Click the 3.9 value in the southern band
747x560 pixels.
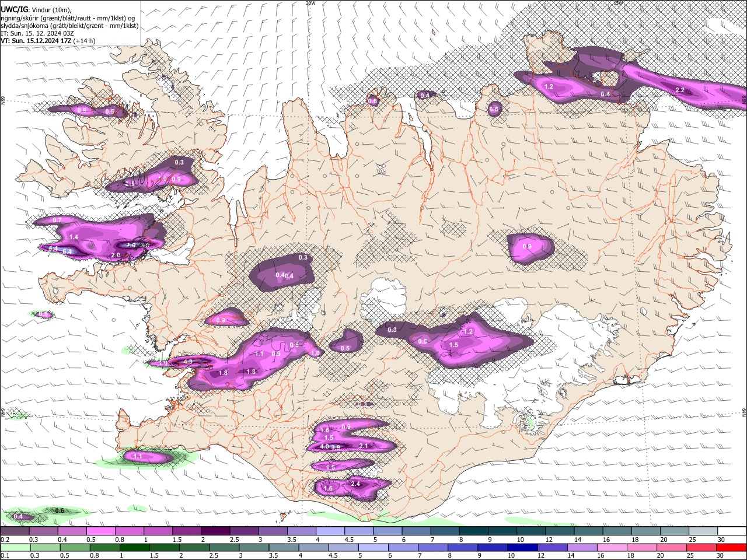335,447
